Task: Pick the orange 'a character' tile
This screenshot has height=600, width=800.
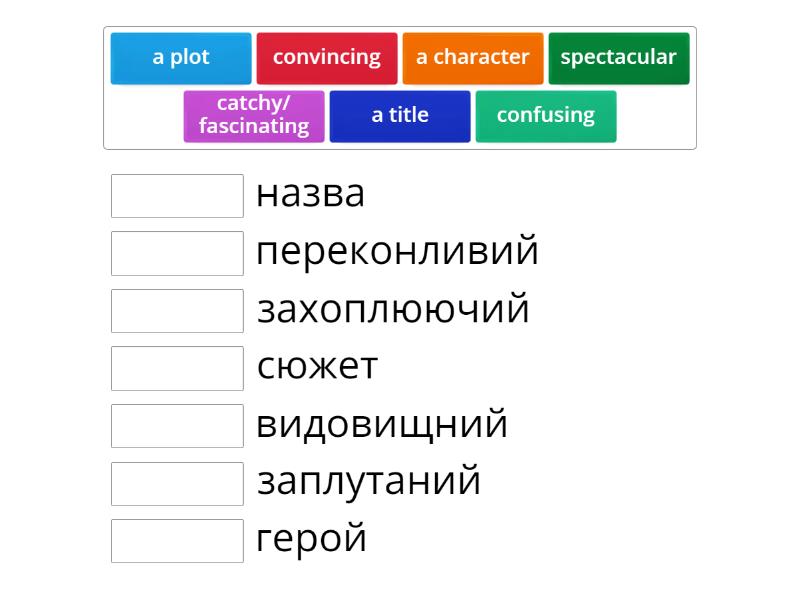Action: coord(473,58)
